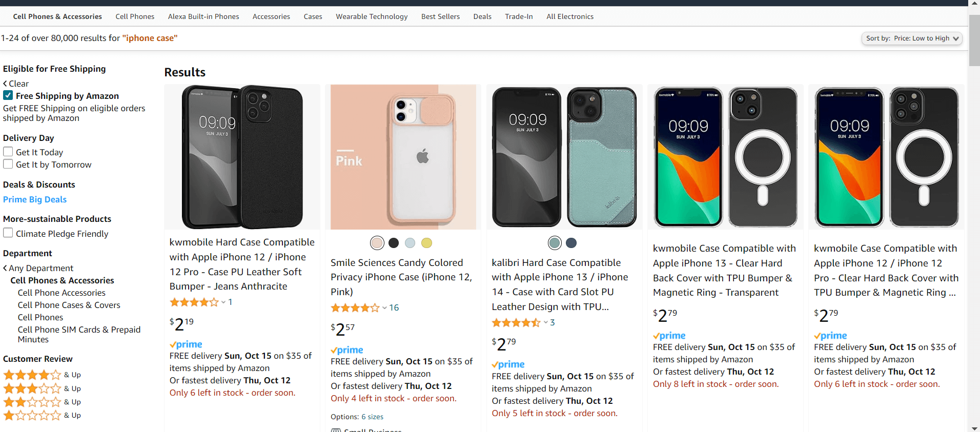Click the Prime badge on the clear MagSafe case
Screen dimensions: 980x432
coord(669,335)
